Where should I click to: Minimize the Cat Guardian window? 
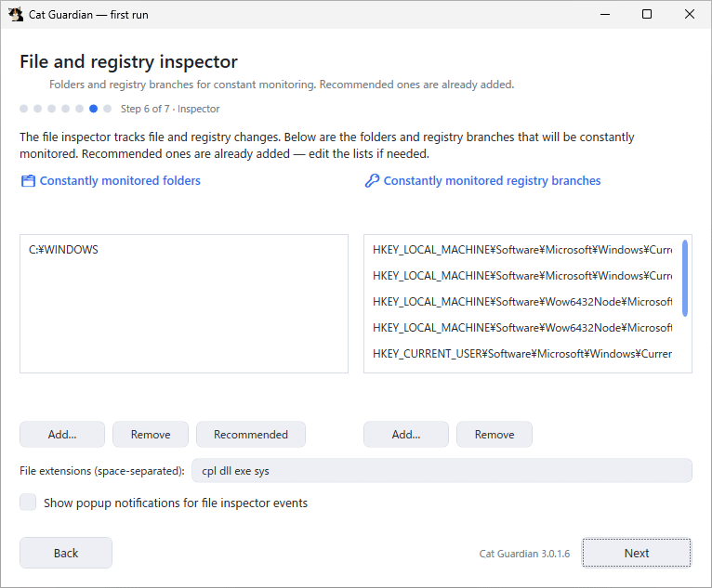coord(605,15)
